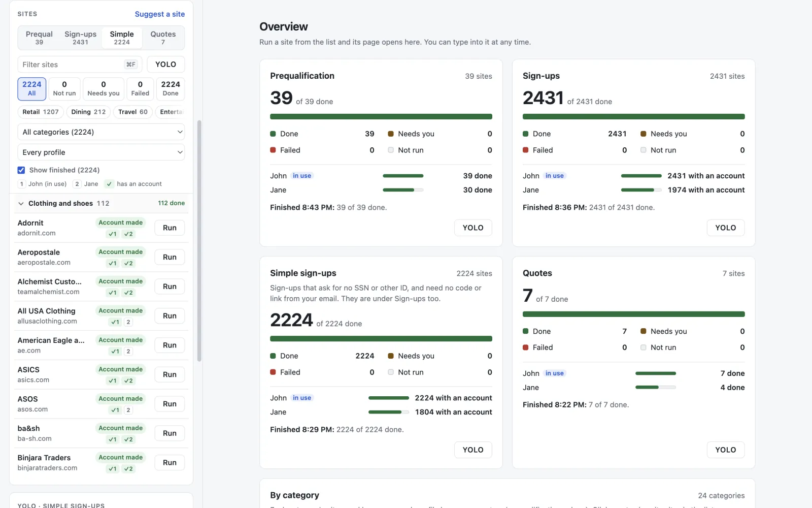Click the sites list scrollbar
The width and height of the screenshot is (812, 508).
[199, 241]
